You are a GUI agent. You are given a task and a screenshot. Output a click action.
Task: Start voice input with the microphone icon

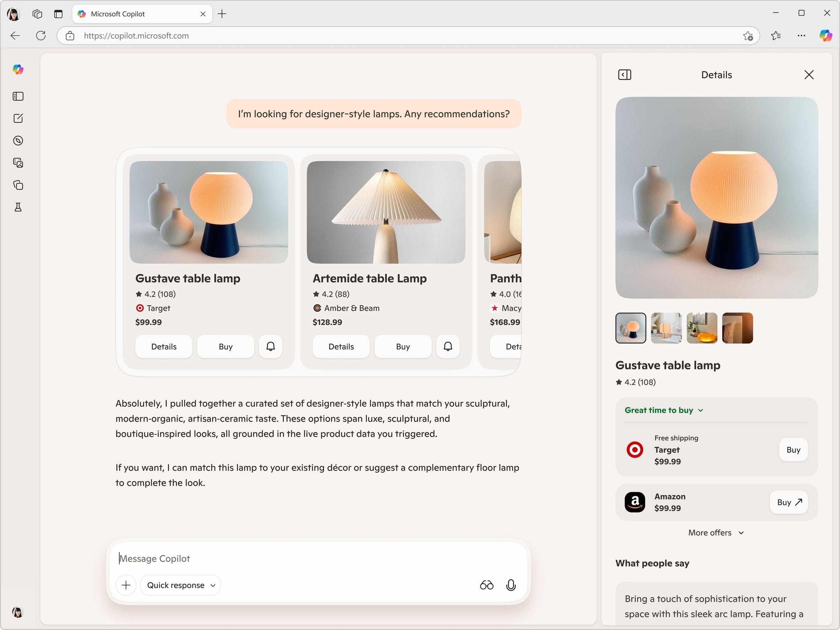pos(511,585)
